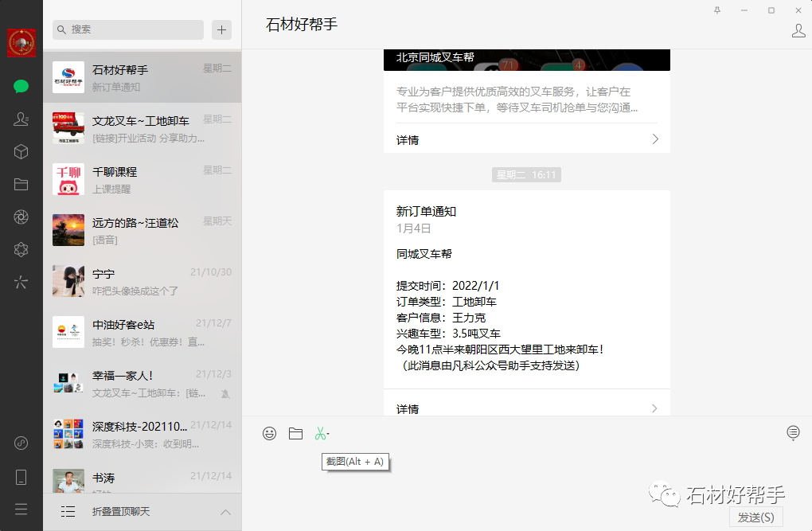The image size is (812, 531).
Task: Open chat info person icon at top right
Action: tap(798, 30)
